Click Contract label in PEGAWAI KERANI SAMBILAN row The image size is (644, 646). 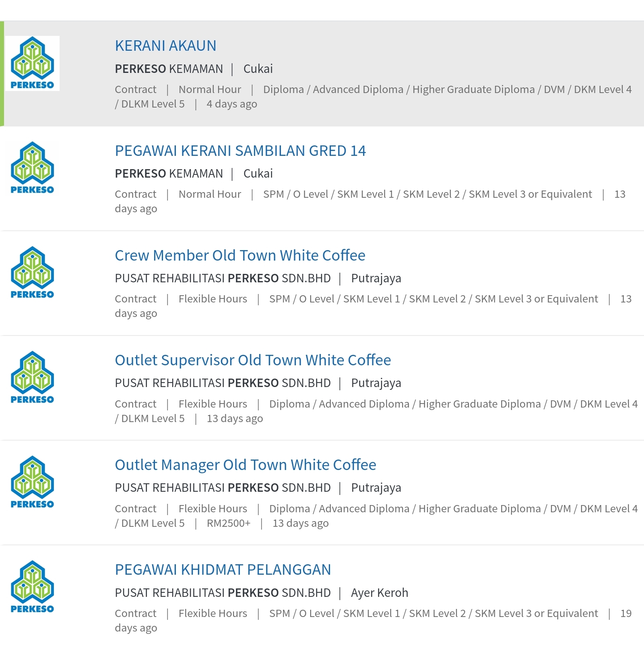pos(136,194)
